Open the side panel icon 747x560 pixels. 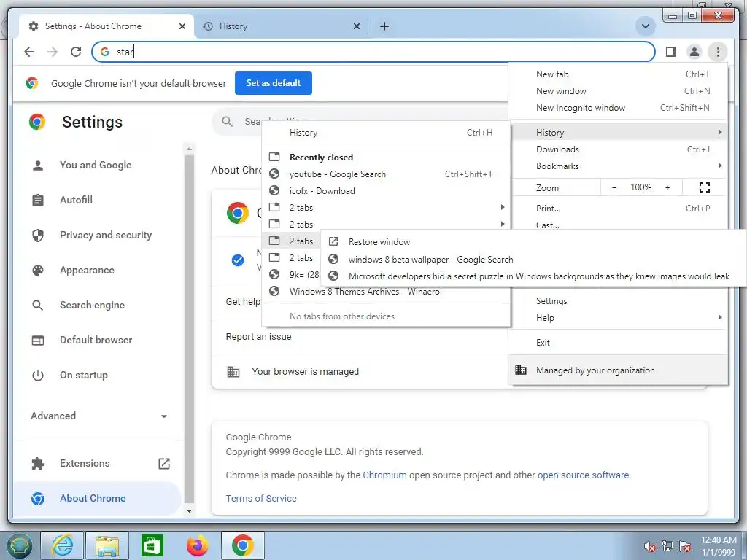(671, 52)
